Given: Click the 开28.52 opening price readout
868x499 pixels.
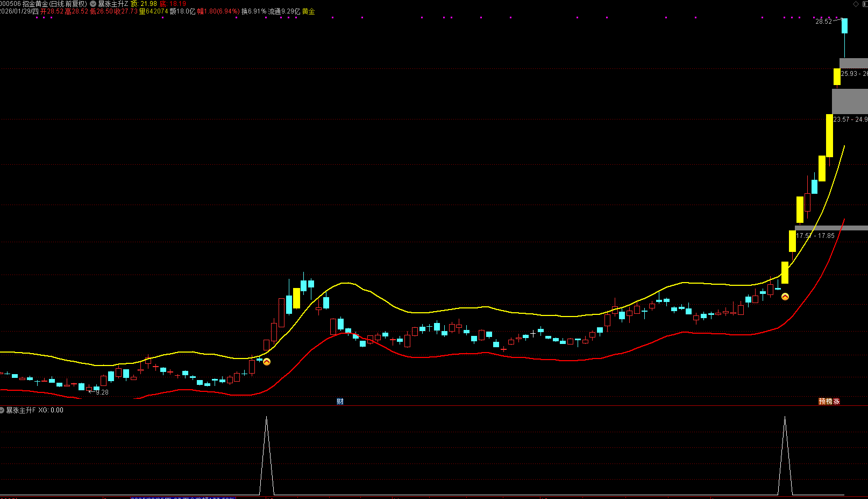Looking at the screenshot, I should pyautogui.click(x=52, y=11).
